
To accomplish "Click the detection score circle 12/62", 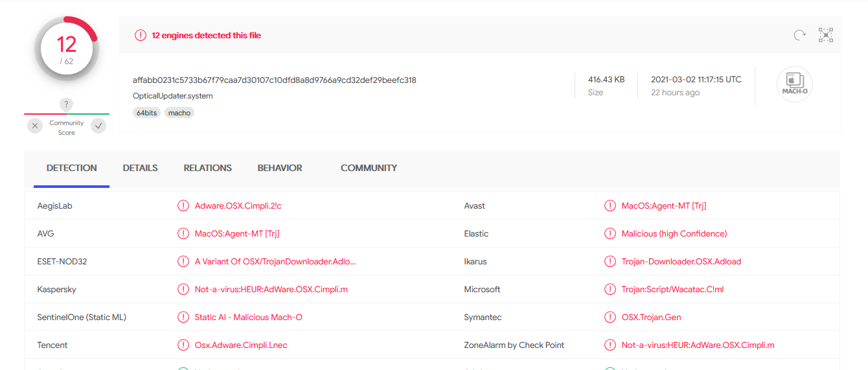I will [x=67, y=49].
